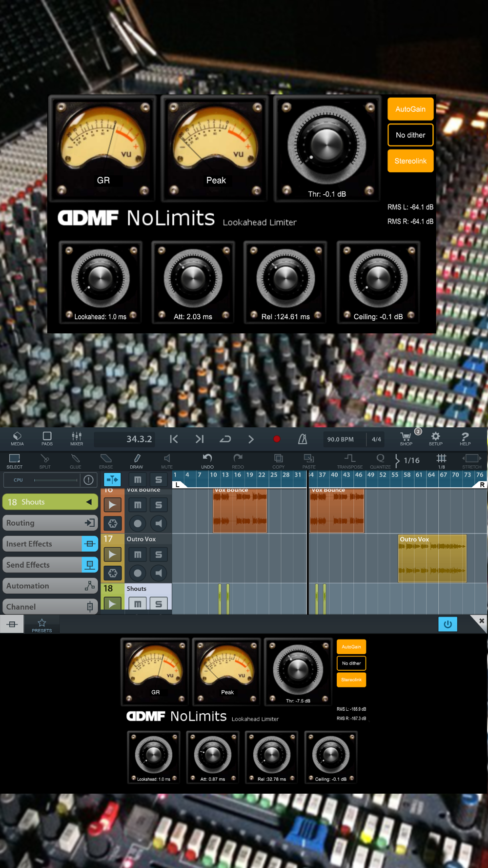
Task: Click Stereolink in enlarged NoLimits view
Action: coord(410,161)
